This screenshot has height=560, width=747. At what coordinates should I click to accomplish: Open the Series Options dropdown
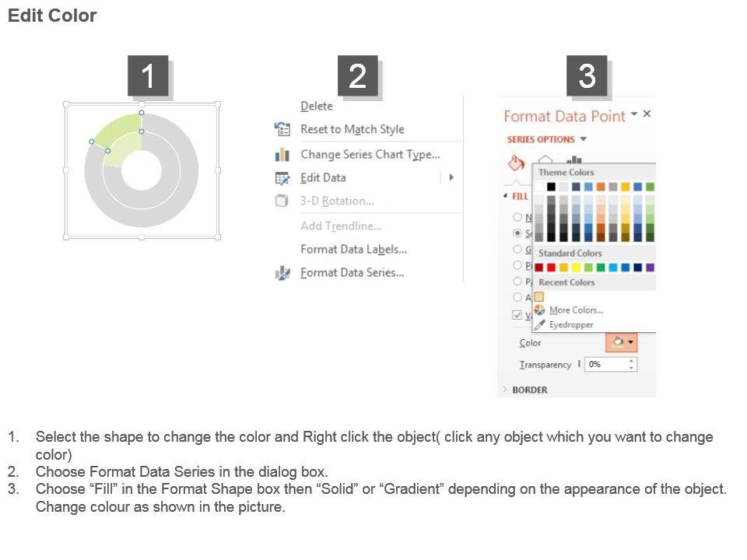pos(584,140)
